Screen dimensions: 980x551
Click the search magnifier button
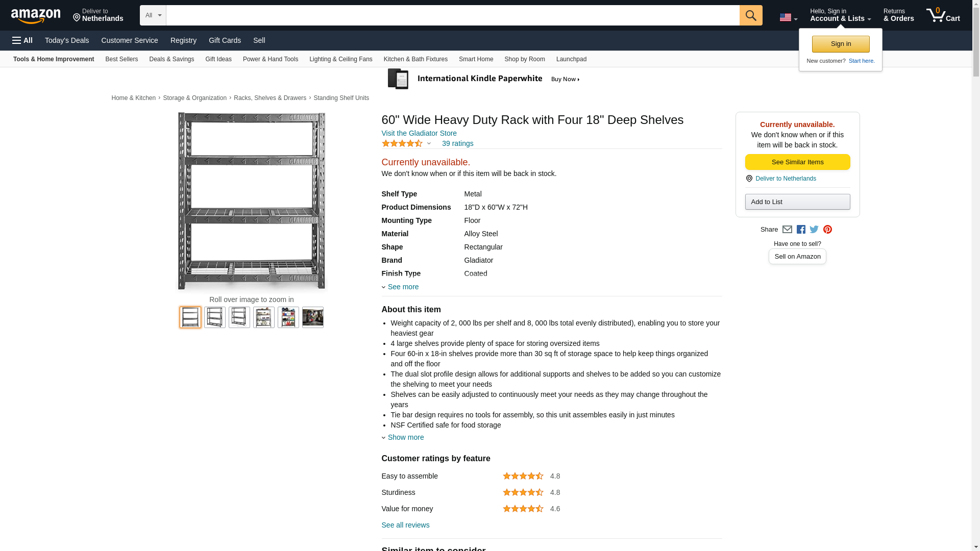click(x=750, y=15)
